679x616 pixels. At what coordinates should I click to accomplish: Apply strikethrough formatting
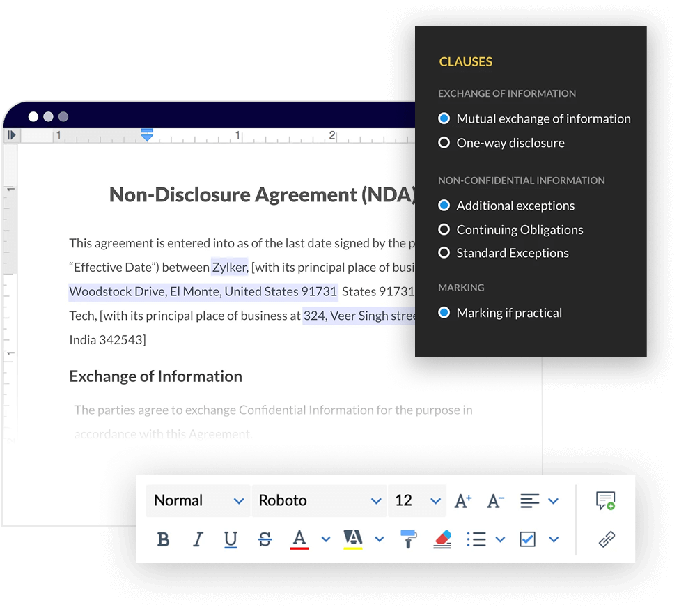265,539
